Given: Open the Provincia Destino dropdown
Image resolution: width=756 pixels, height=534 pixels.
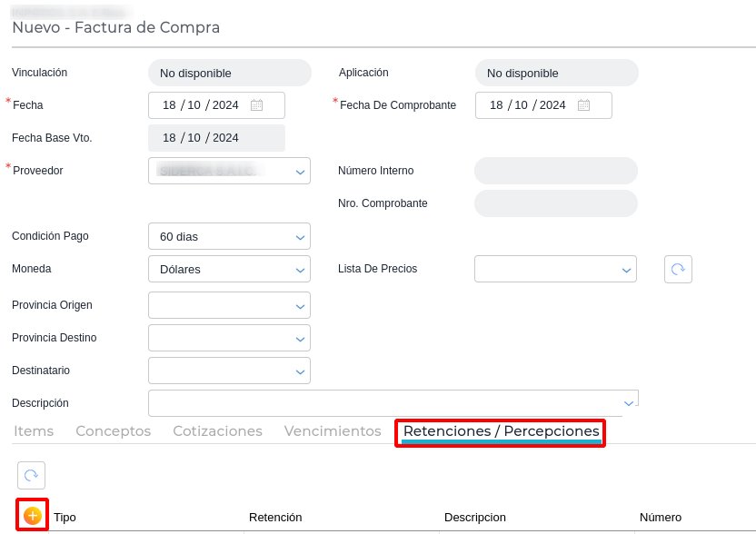Looking at the screenshot, I should [x=300, y=338].
